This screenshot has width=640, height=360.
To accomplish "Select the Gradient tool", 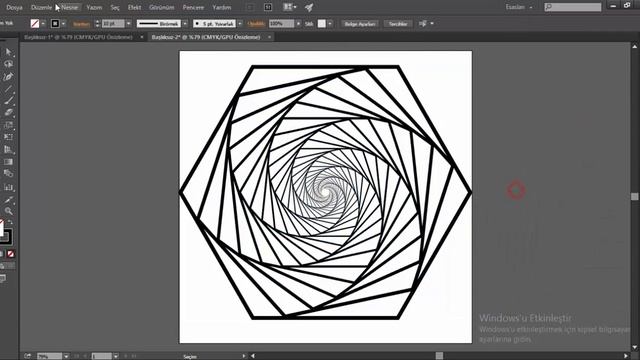I will point(8,162).
